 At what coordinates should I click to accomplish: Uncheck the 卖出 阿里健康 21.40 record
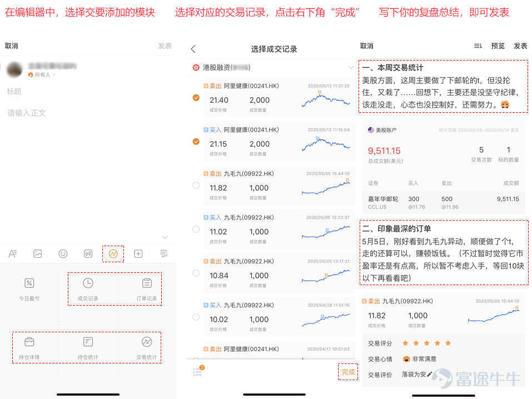196,98
